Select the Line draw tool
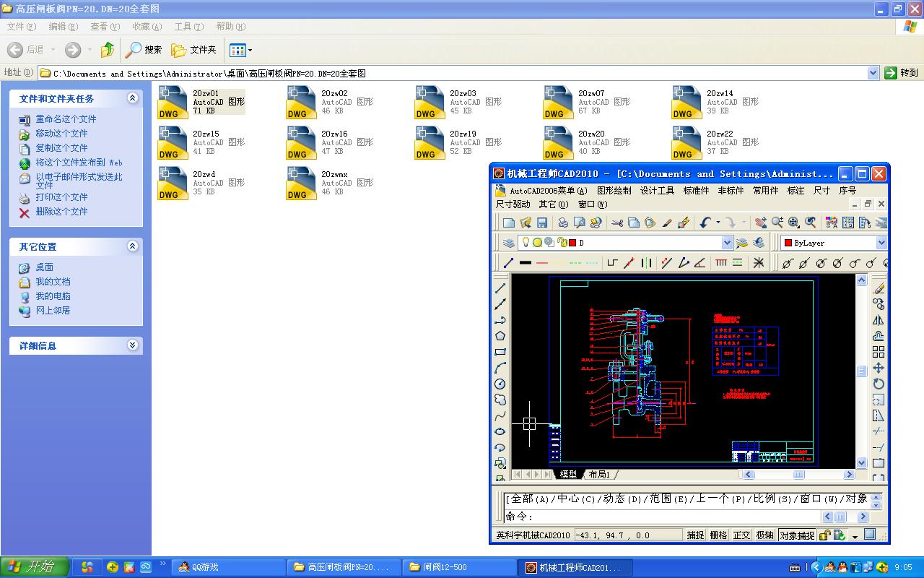The height and width of the screenshot is (578, 924). (x=500, y=288)
